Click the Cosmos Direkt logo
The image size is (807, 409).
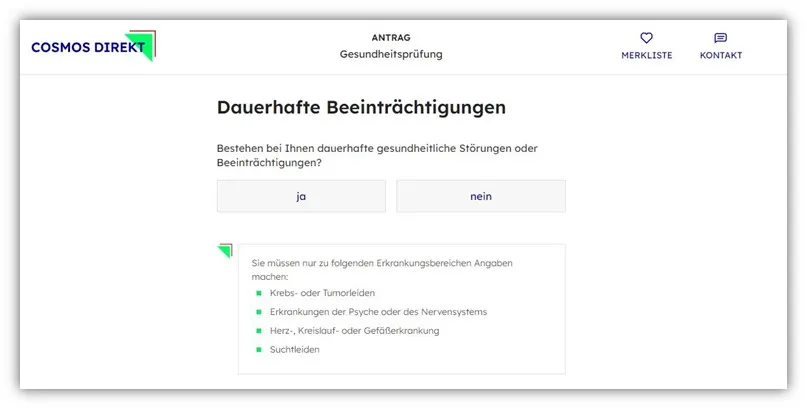point(93,46)
